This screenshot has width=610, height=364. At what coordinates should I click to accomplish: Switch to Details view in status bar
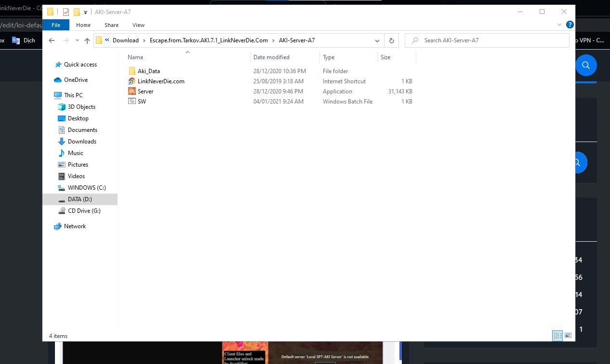[557, 336]
